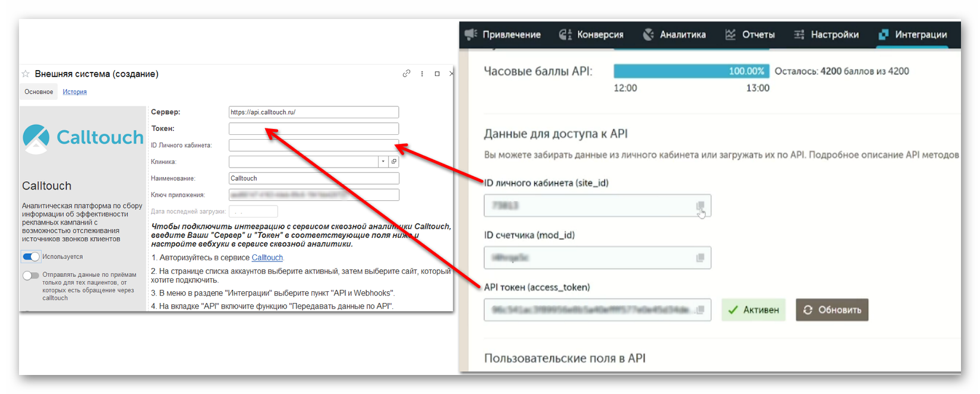Click the Обновить token button
The width and height of the screenshot is (980, 394).
tap(832, 310)
